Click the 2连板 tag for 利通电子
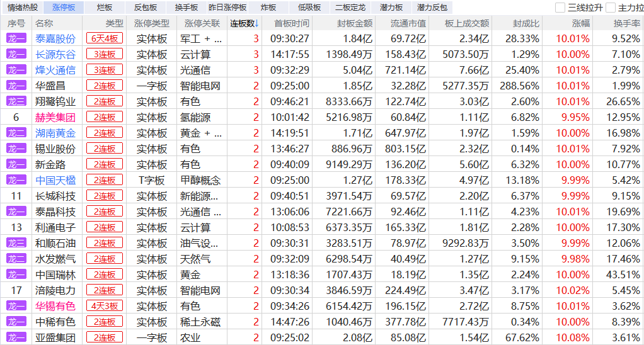Viewport: 644px width, 345px height. [105, 227]
